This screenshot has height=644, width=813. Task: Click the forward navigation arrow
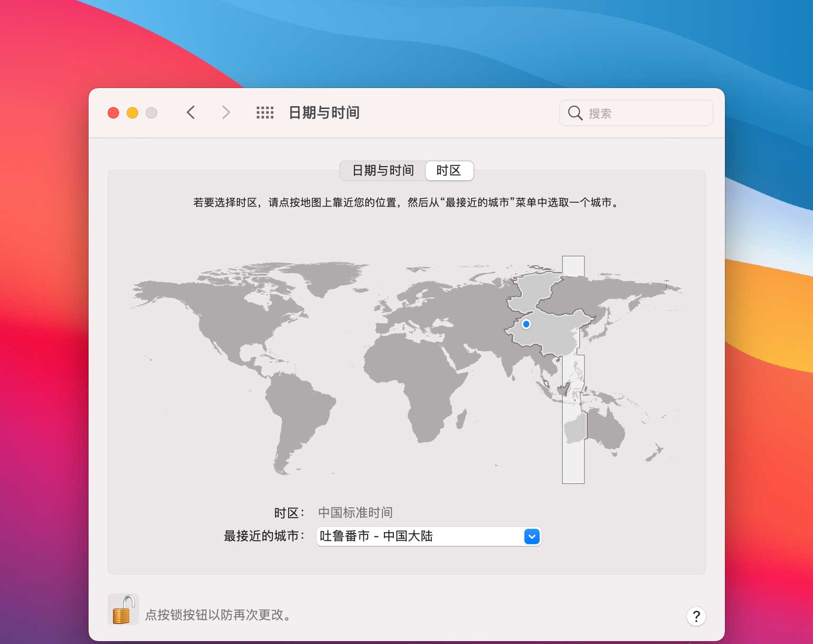click(x=225, y=112)
